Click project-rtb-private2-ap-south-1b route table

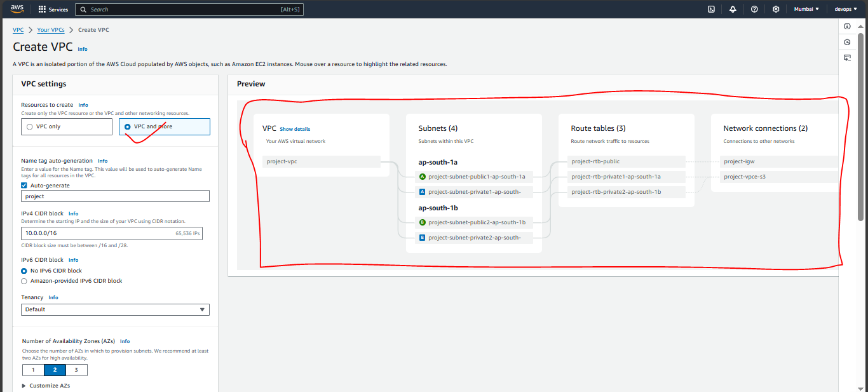pos(627,191)
